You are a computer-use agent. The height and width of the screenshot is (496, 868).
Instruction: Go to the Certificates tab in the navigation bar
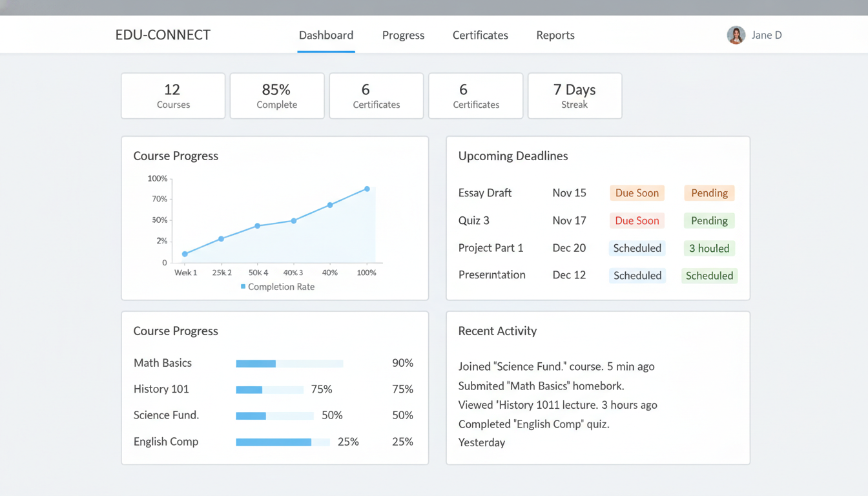(x=480, y=35)
